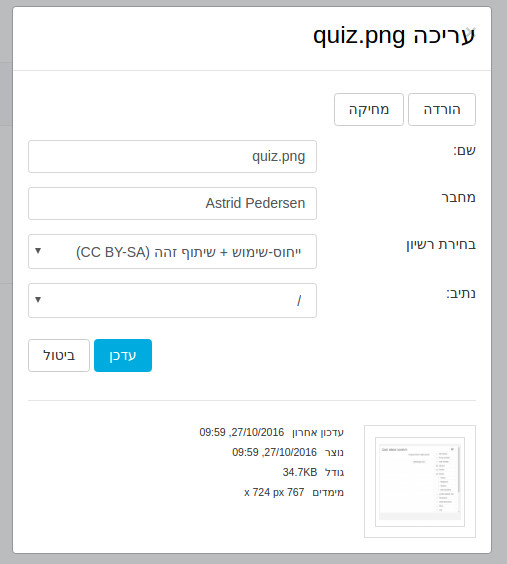This screenshot has width=507, height=564.
Task: Click the quiz.png preview thumbnail
Action: [x=420, y=482]
